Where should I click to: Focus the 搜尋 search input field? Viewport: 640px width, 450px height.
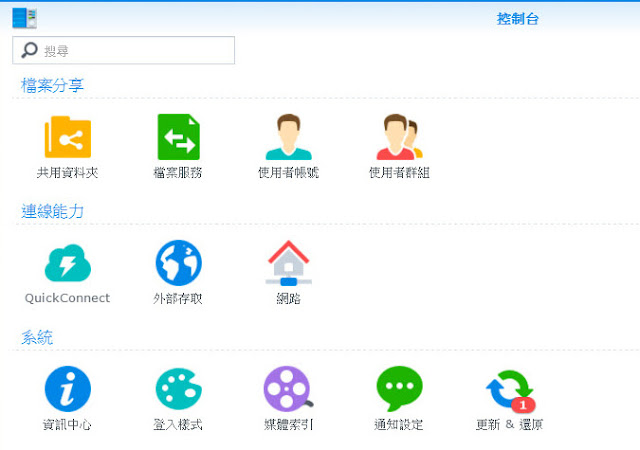pos(123,50)
